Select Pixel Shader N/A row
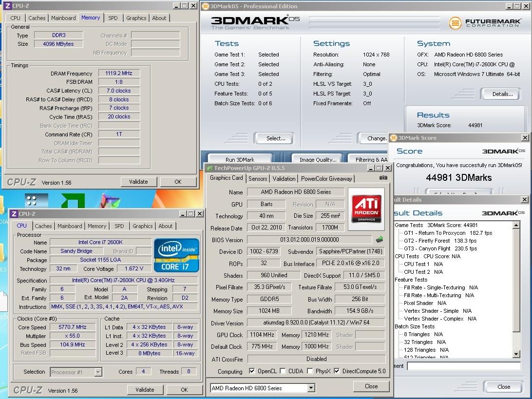The width and height of the screenshot is (532, 399). point(425,303)
